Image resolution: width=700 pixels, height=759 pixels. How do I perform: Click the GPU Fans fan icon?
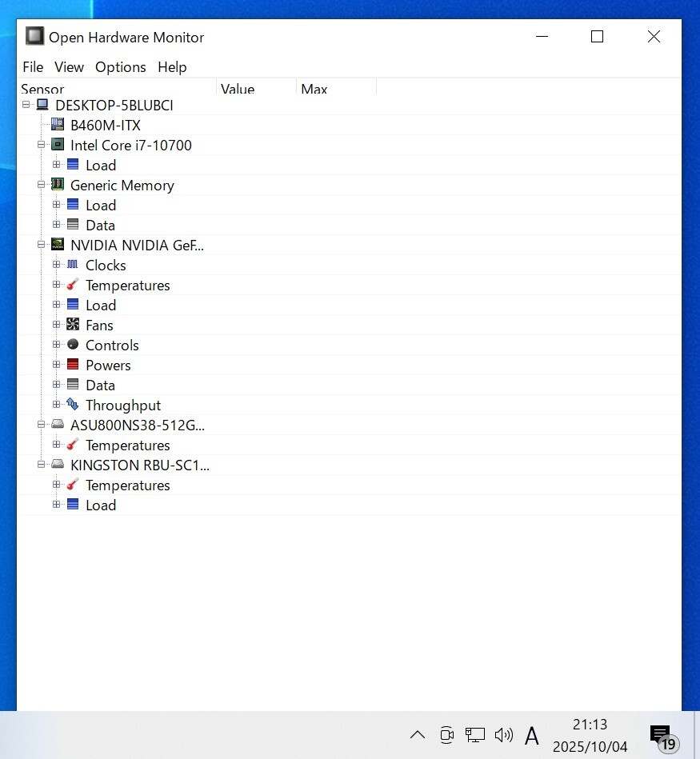[x=73, y=325]
